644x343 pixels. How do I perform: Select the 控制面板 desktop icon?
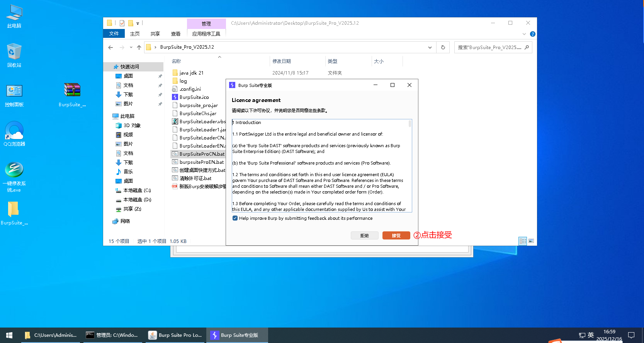point(14,94)
